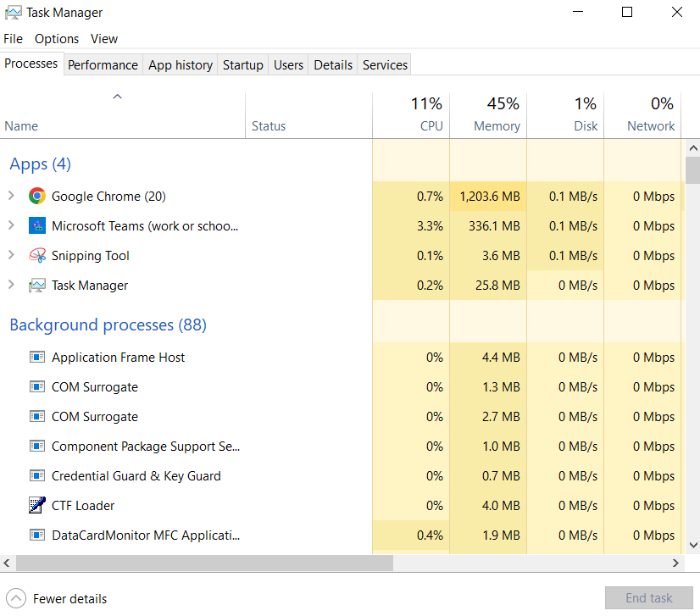The image size is (700, 616).
Task: Click the Application Frame Host icon
Action: coord(37,357)
